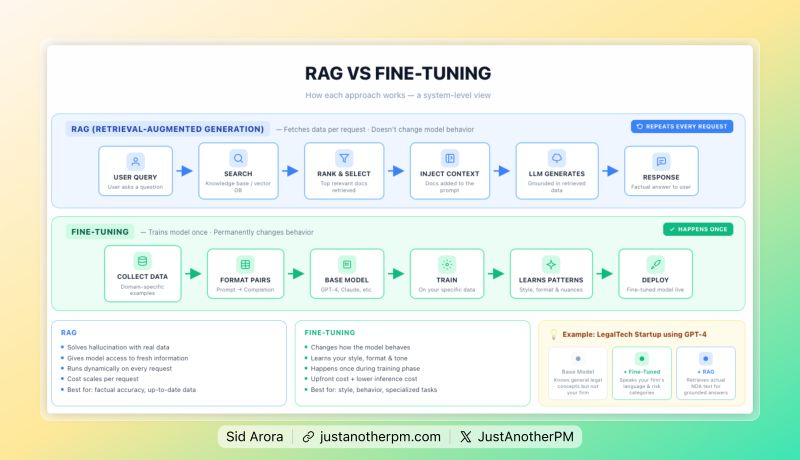
Task: Click 'Factual answer to user' caption
Action: pos(661,187)
